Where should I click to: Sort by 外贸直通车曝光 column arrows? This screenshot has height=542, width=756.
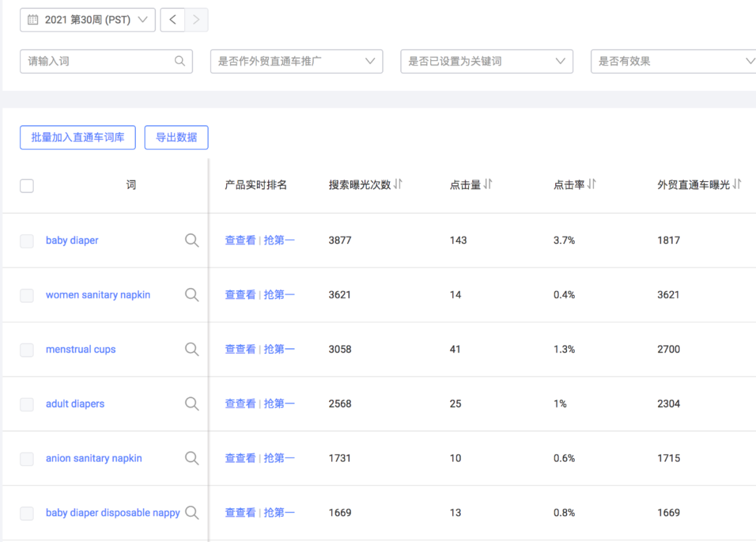(x=736, y=185)
